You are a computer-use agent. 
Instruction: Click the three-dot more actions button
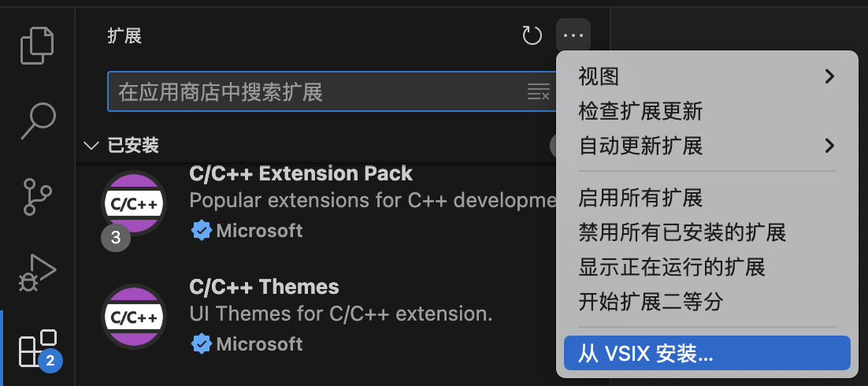click(573, 35)
